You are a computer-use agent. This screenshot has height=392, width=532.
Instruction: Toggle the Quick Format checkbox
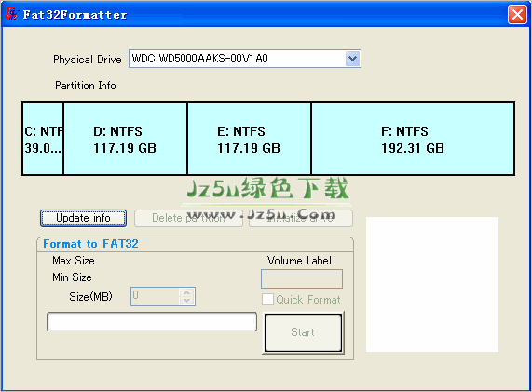267,300
